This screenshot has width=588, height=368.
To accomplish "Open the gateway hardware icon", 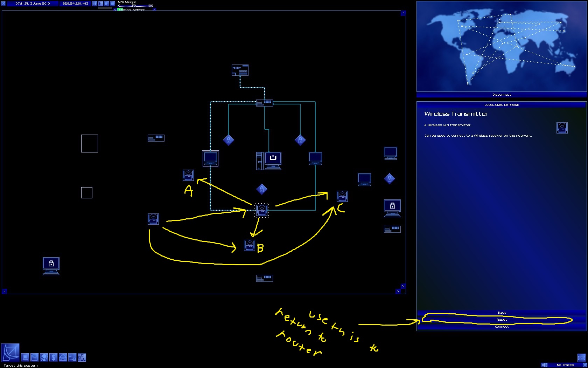I will point(25,357).
